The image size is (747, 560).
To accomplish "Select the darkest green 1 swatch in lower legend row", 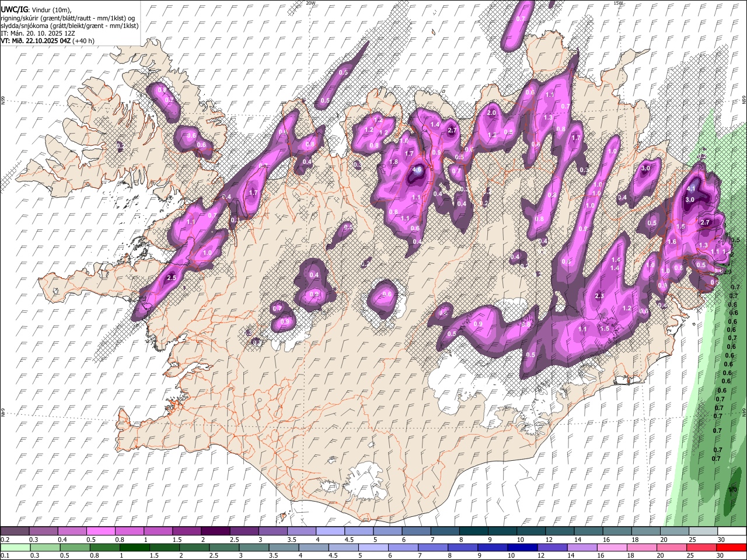I will click(x=134, y=547).
